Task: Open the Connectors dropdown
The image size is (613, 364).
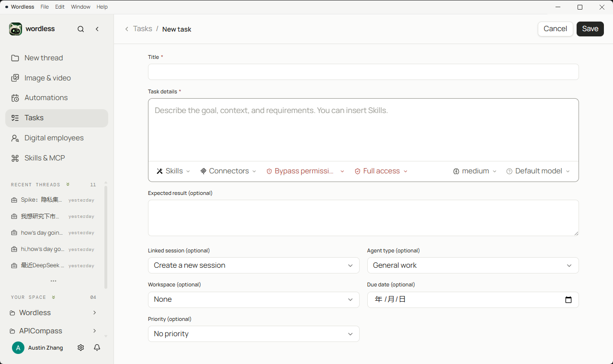Action: [x=228, y=171]
